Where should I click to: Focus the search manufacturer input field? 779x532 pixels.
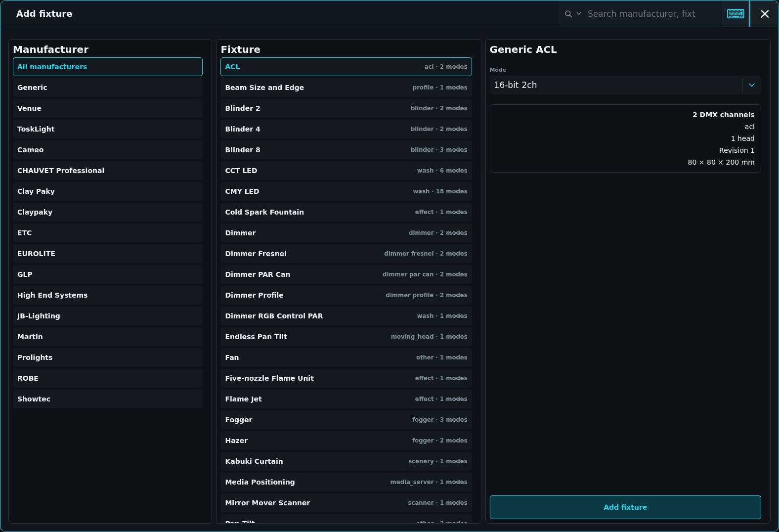(x=652, y=14)
